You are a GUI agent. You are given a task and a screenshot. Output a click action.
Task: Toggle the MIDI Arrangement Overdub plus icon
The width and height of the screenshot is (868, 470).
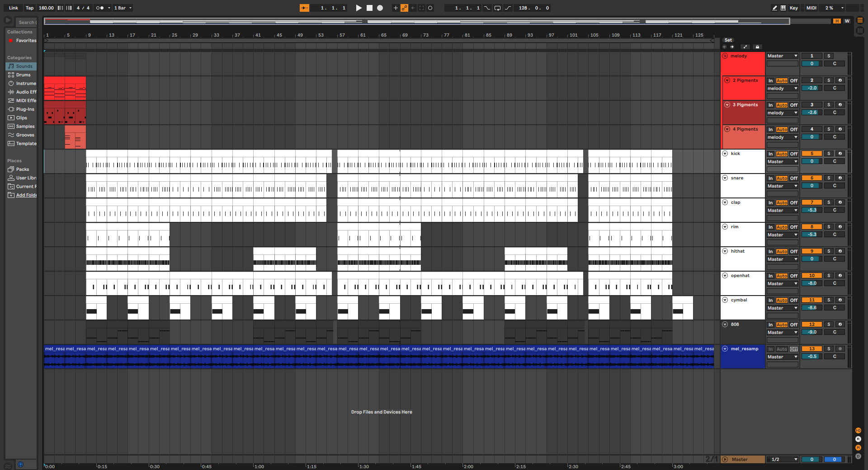[396, 8]
